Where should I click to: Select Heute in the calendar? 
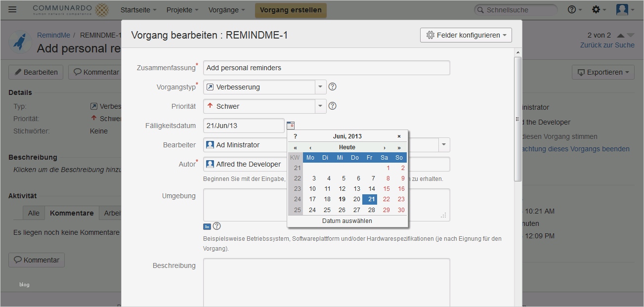pos(347,147)
